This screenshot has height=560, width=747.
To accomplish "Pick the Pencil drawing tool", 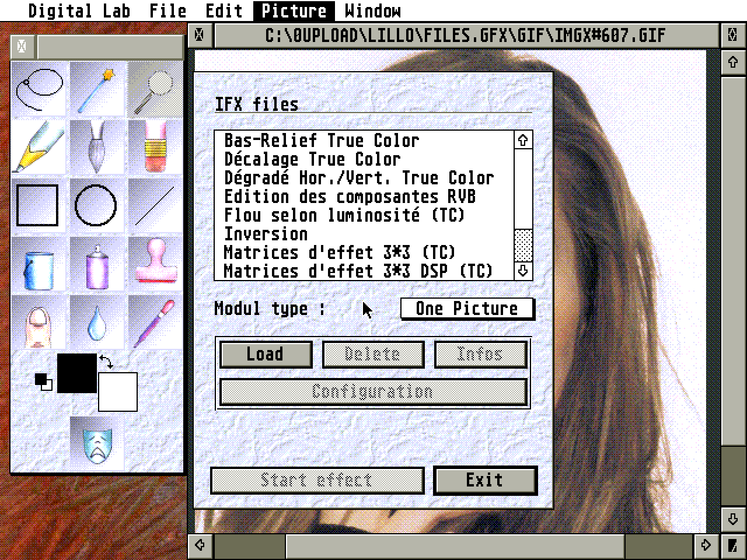I will point(38,146).
